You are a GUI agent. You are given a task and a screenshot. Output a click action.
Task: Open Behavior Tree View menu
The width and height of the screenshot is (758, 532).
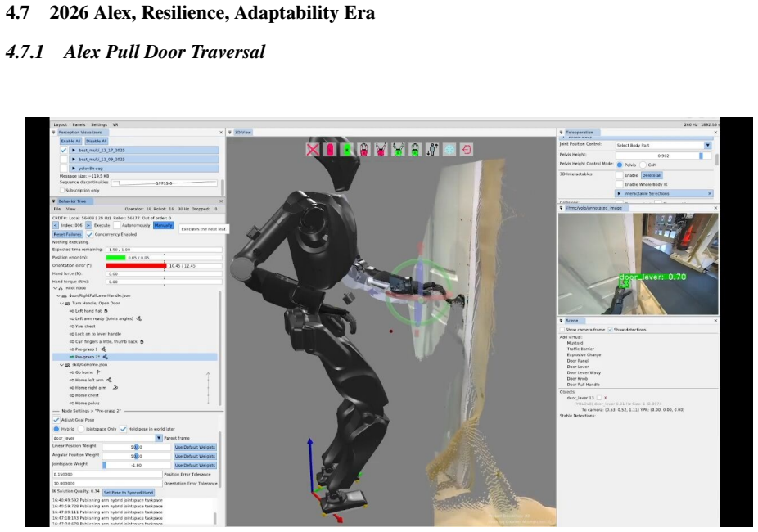pyautogui.click(x=70, y=209)
